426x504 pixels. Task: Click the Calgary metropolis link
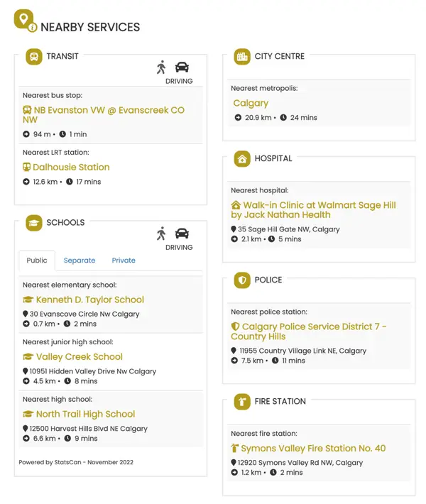pos(251,103)
